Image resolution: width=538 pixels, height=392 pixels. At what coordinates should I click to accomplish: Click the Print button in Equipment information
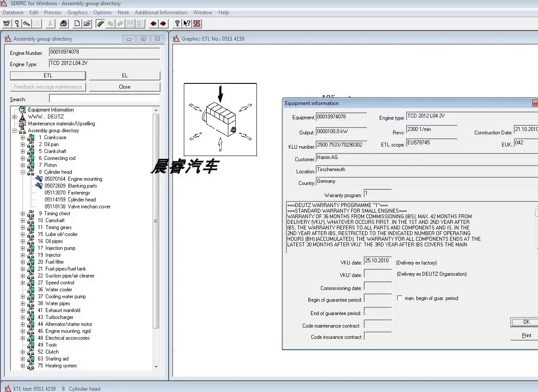(526, 335)
